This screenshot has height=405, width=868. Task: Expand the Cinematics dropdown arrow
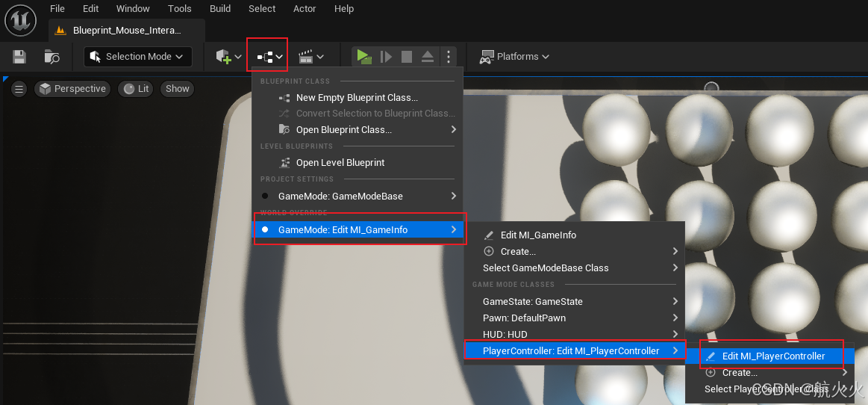pyautogui.click(x=320, y=57)
